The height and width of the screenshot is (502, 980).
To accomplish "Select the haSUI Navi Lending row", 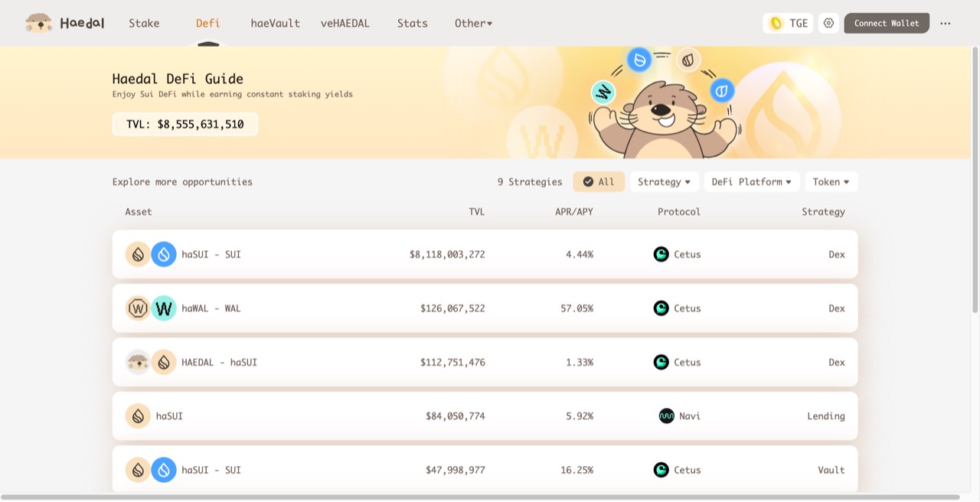I will [x=485, y=416].
